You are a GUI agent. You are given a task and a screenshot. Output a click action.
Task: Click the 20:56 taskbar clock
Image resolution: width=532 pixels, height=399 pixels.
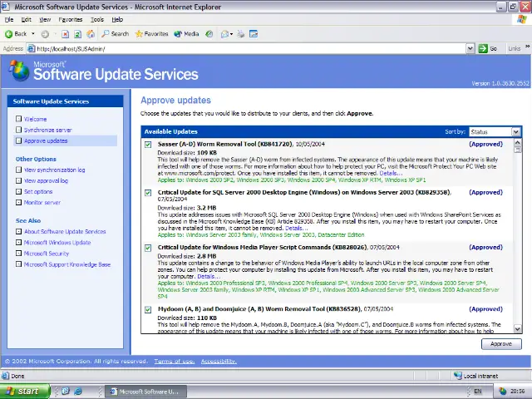518,392
